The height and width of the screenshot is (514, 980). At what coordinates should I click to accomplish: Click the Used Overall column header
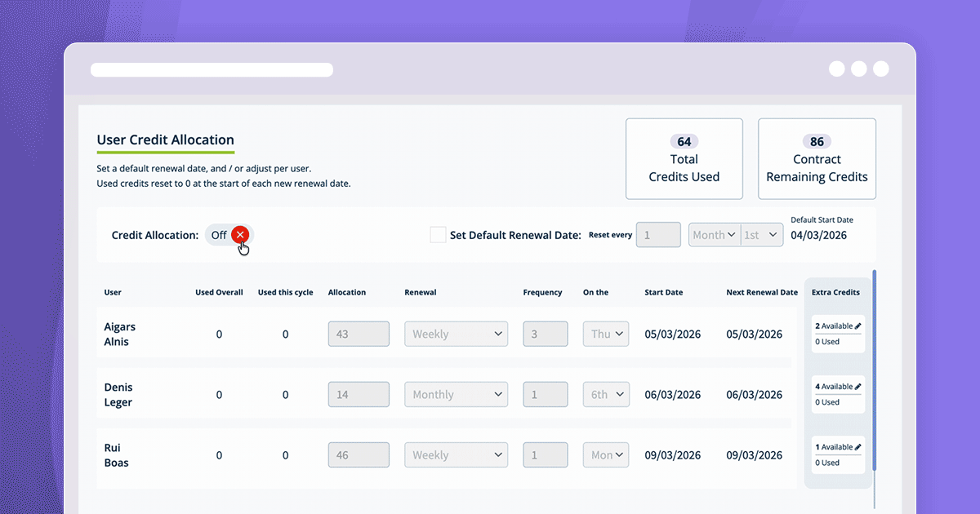[x=219, y=292]
